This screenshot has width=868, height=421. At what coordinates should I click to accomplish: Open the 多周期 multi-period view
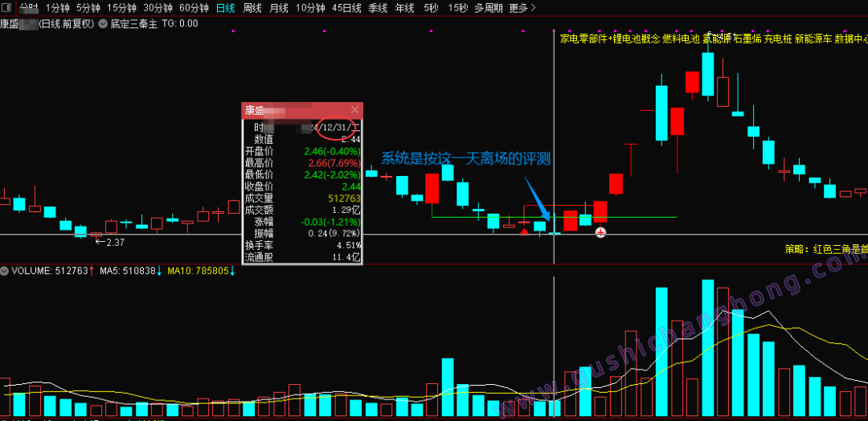(x=489, y=8)
